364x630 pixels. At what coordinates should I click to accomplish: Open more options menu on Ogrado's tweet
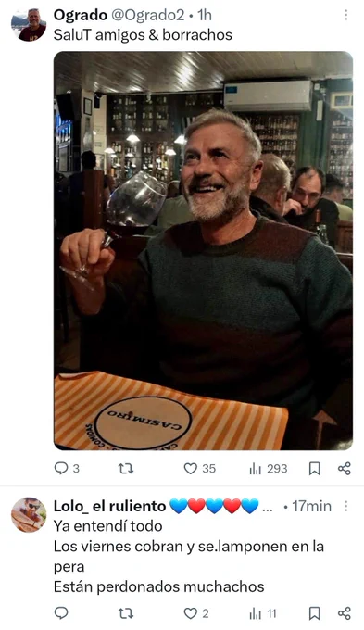coord(345,15)
